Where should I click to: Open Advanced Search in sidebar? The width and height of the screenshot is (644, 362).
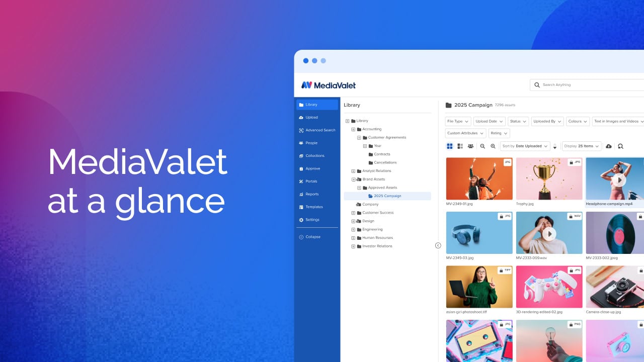click(317, 130)
